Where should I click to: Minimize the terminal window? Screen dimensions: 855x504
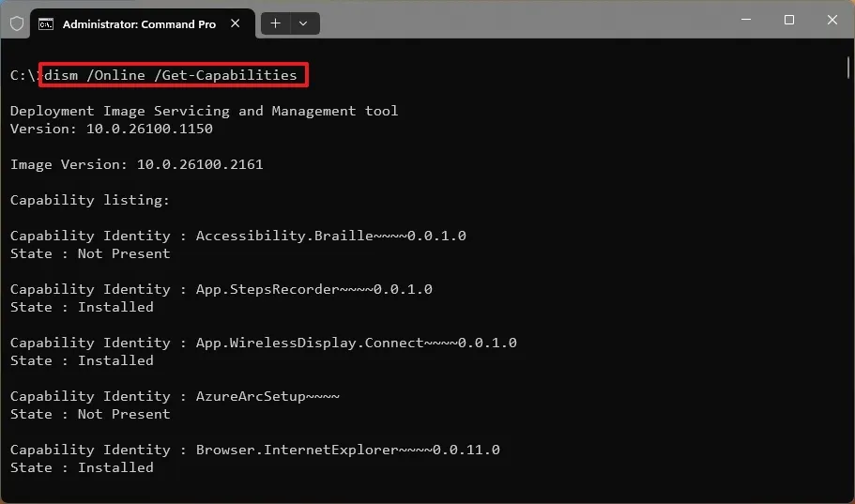746,20
